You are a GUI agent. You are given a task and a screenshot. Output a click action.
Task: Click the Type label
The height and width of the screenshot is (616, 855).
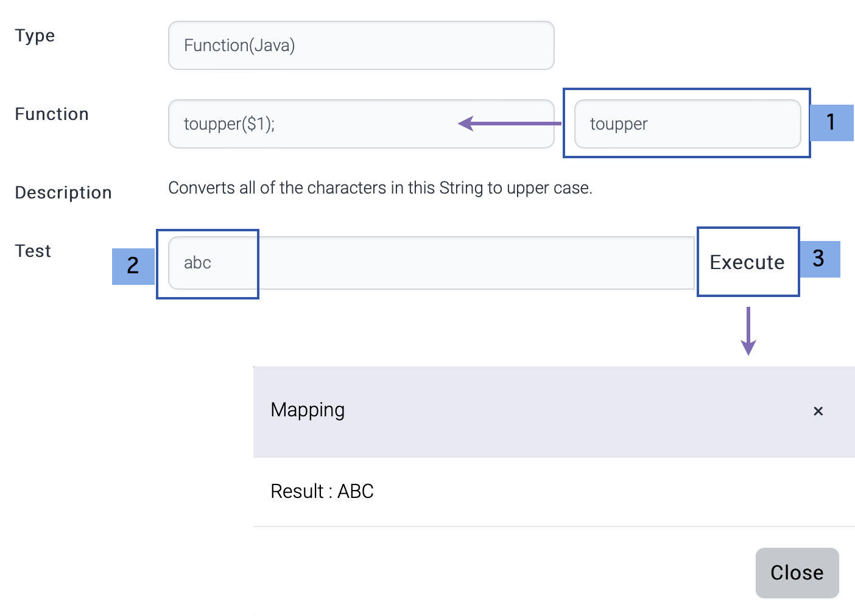(x=35, y=36)
